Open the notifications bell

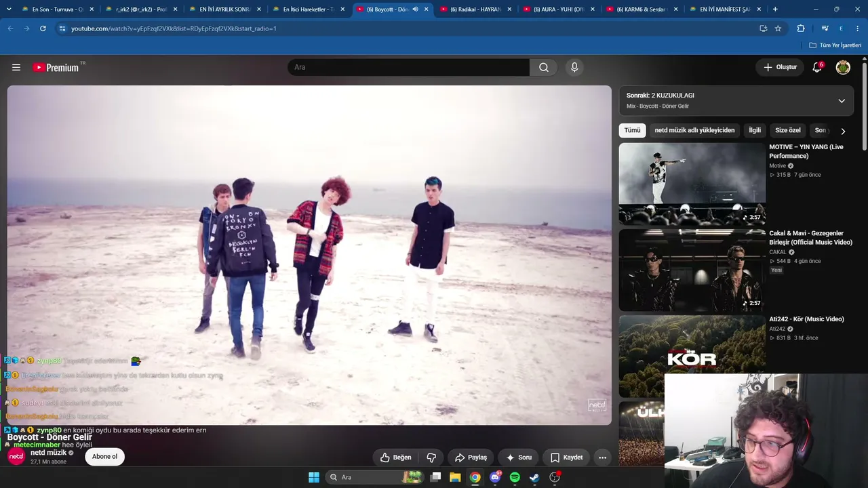tap(817, 67)
